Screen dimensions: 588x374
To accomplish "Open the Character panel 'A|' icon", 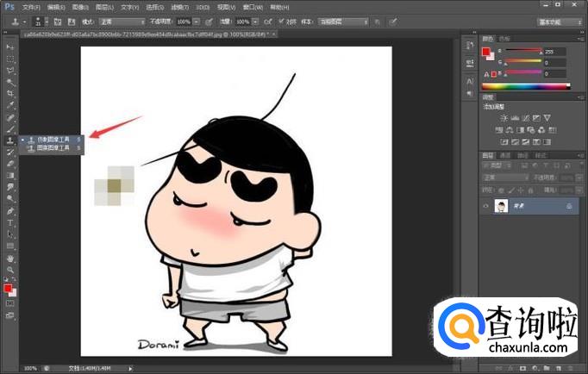I will click(470, 81).
